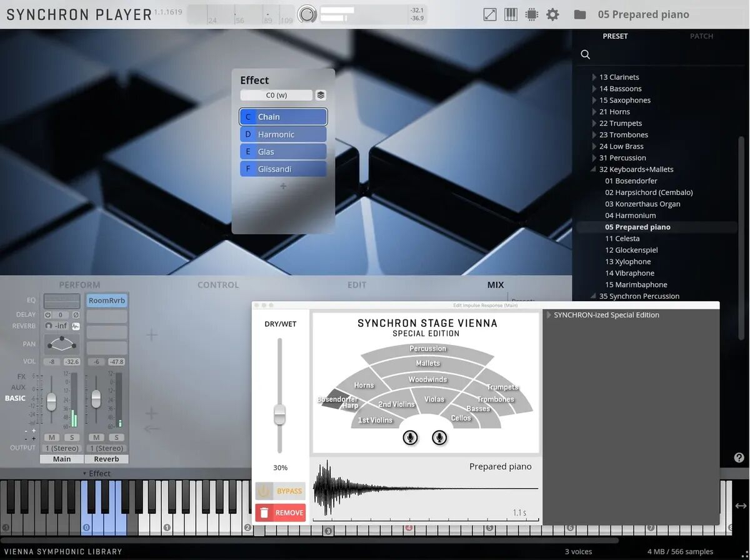Click the left microphone on the stage
Image resolution: width=750 pixels, height=560 pixels.
pos(410,437)
